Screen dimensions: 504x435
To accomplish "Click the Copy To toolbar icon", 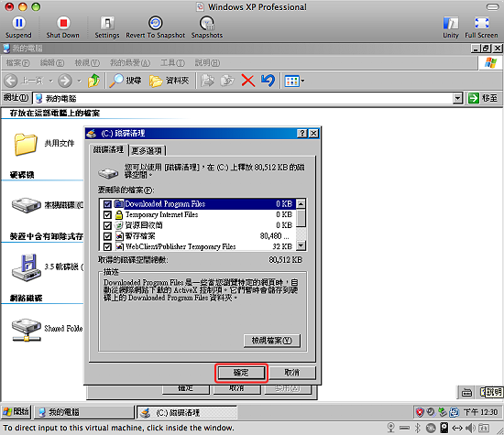I will coord(227,81).
